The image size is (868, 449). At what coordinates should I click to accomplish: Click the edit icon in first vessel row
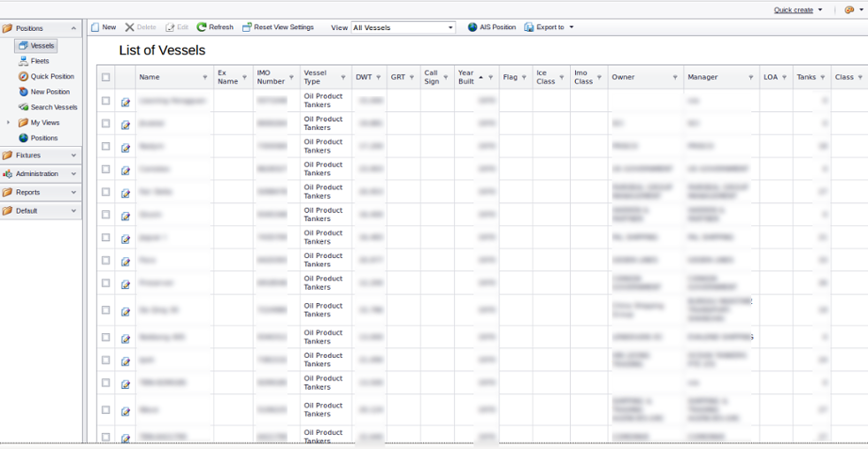click(x=126, y=102)
